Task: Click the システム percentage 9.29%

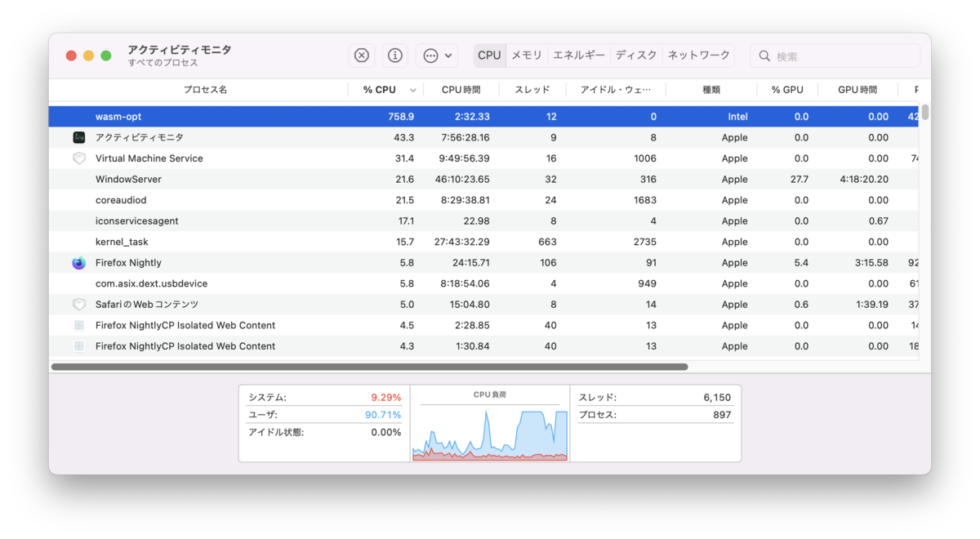Action: (385, 398)
